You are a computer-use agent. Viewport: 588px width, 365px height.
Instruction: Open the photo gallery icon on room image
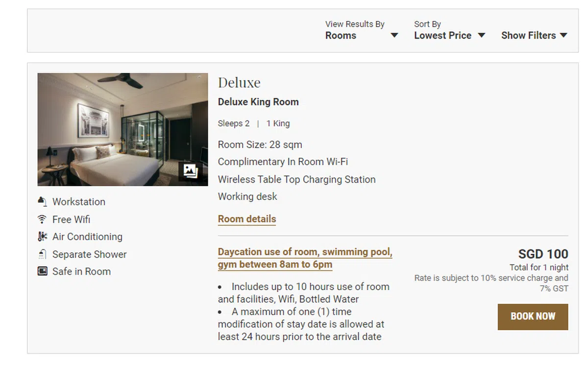point(190,170)
